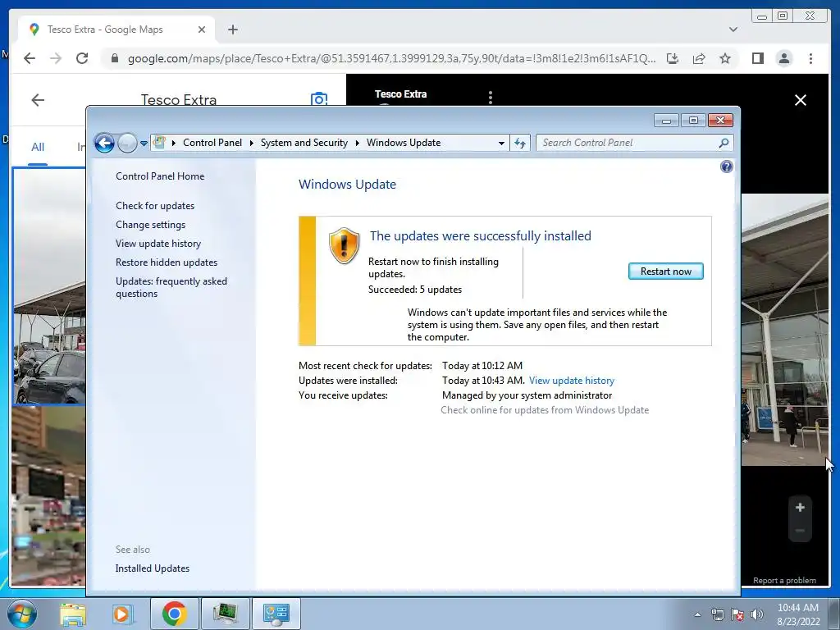
Task: Click Chrome back navigation arrow
Action: (30, 58)
